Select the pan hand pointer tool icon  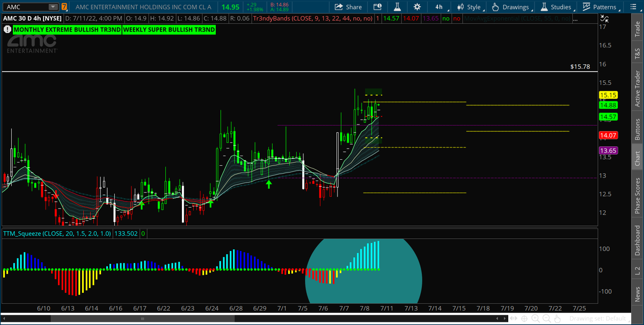[559, 319]
